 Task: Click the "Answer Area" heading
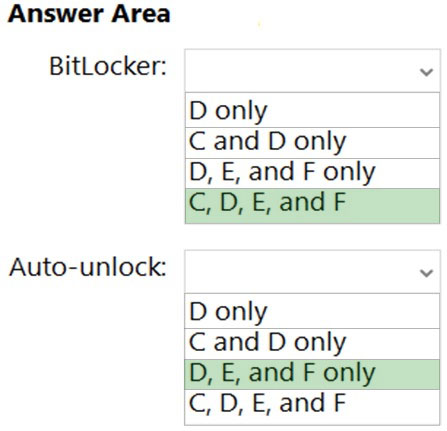[x=89, y=14]
